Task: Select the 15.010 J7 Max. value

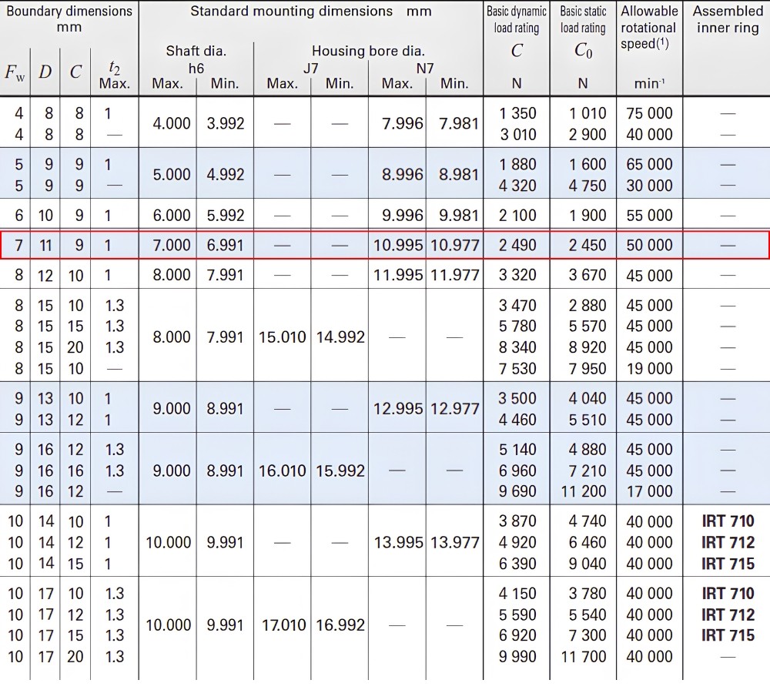Action: point(283,337)
